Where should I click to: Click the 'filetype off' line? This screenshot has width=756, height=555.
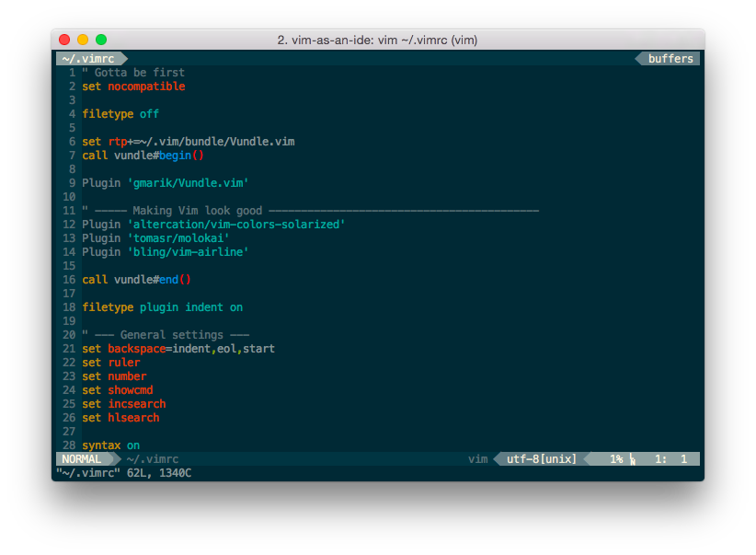pos(120,114)
